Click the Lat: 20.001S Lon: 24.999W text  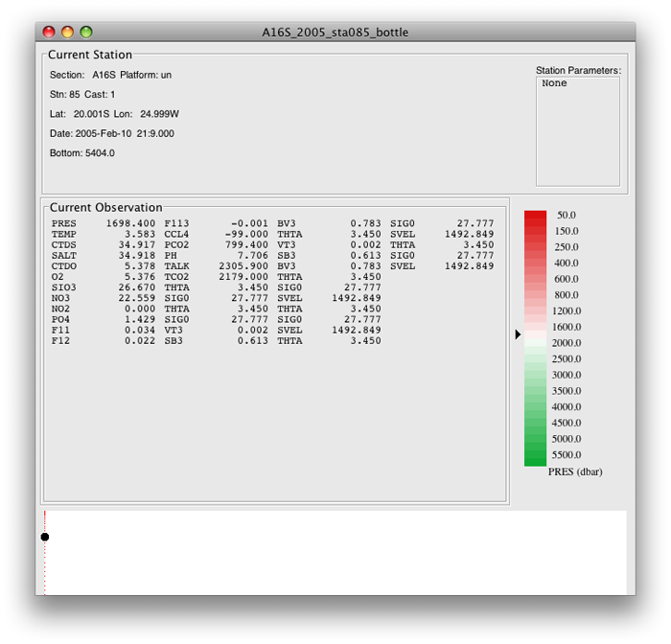[114, 114]
